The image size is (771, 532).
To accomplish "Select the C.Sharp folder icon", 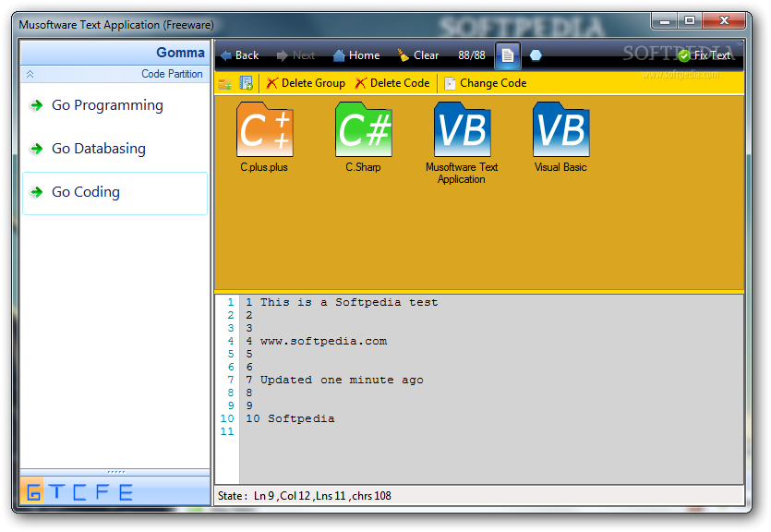I will (x=364, y=129).
